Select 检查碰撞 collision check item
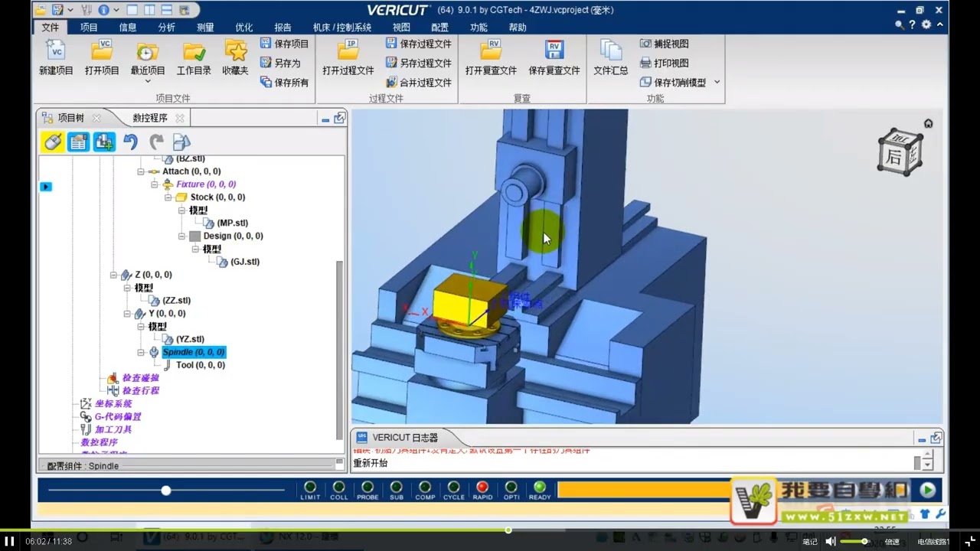 pos(140,378)
